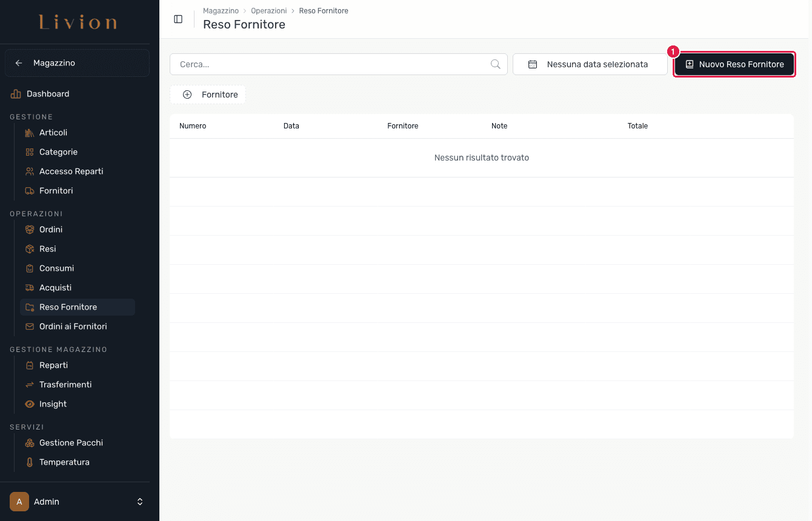Click the Ordini box icon
Image resolution: width=812 pixels, height=521 pixels.
click(x=30, y=230)
